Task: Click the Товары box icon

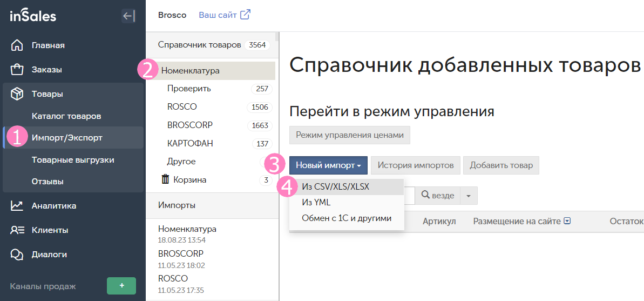Action: [x=16, y=94]
